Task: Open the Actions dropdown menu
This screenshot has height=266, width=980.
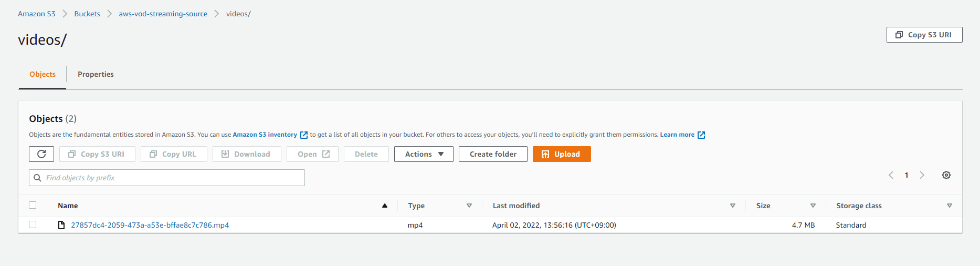Action: coord(424,154)
